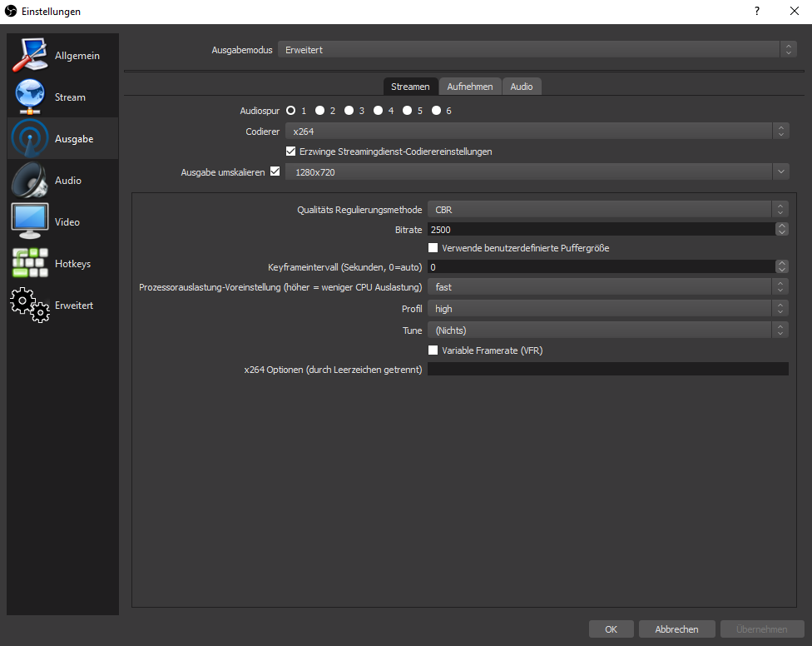The height and width of the screenshot is (646, 812).
Task: Click the Abbrechen button
Action: click(677, 629)
